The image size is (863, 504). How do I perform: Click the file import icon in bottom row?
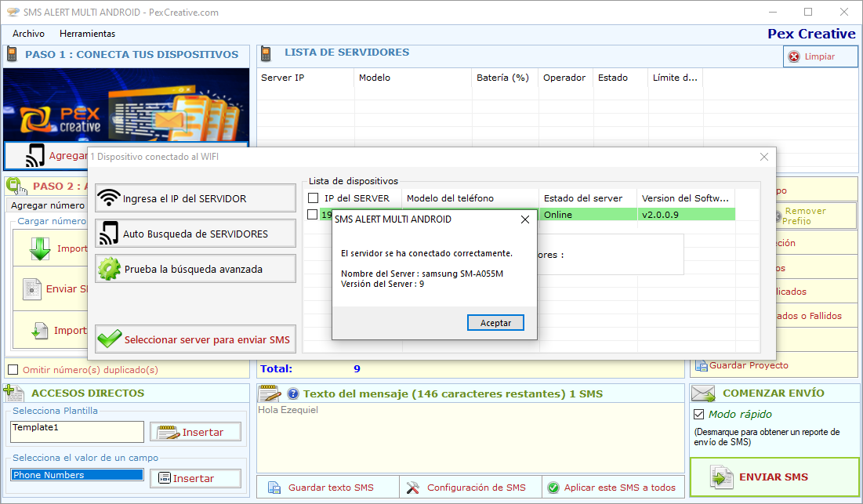click(39, 330)
